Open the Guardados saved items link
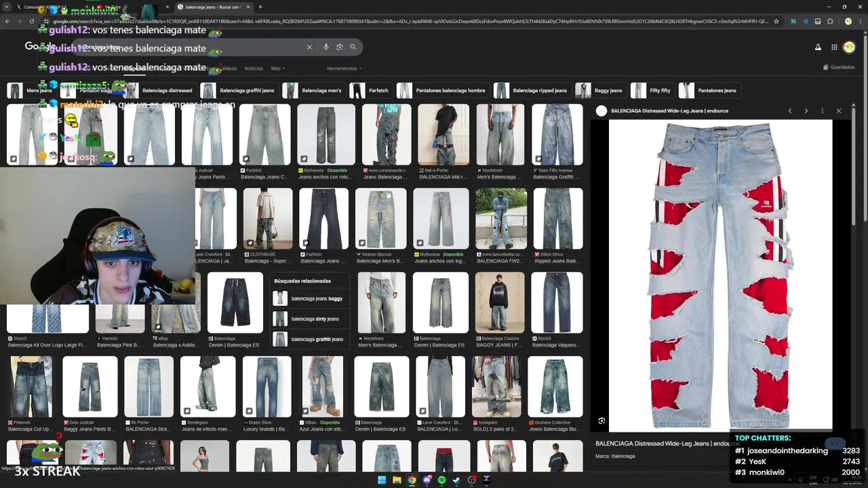Image resolution: width=868 pixels, height=488 pixels. point(839,67)
